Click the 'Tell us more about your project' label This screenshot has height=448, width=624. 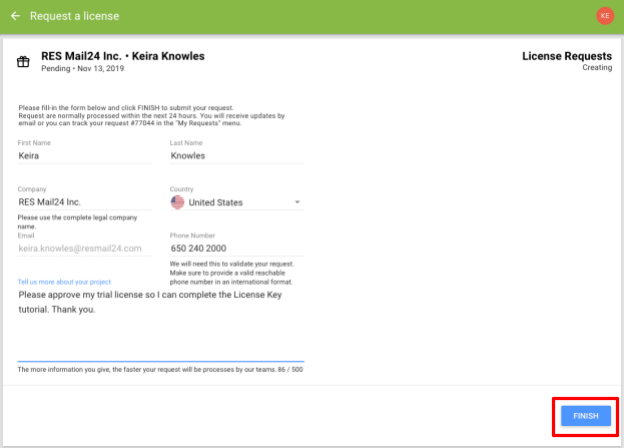click(64, 282)
